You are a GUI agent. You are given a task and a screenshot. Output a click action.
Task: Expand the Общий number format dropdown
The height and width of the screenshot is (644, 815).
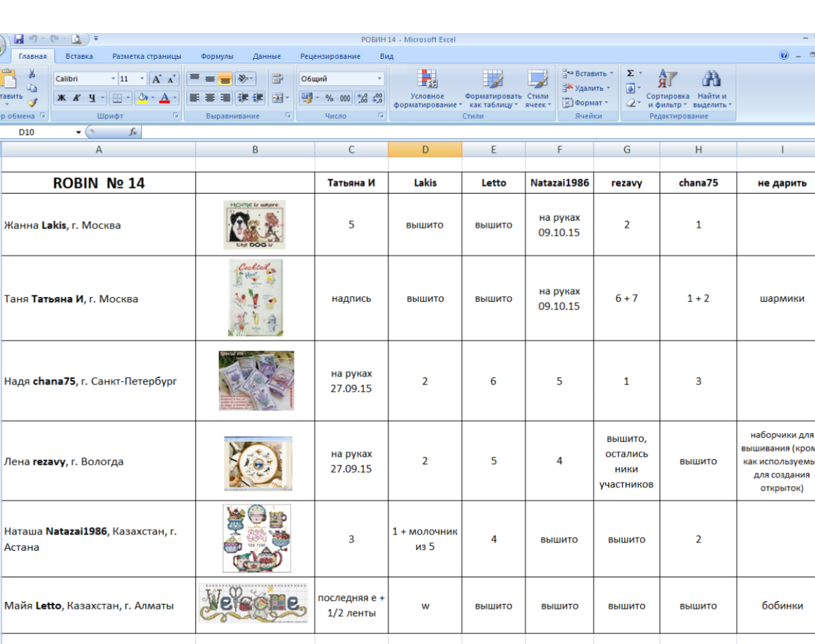(380, 79)
